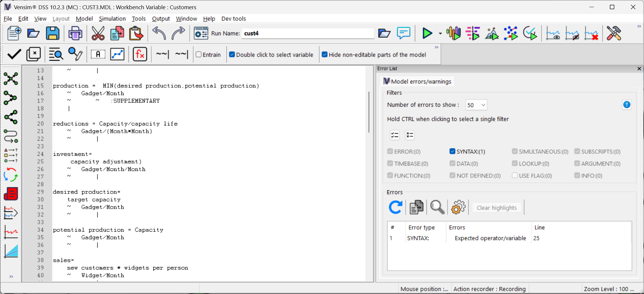Open the error list settings gear
The height and width of the screenshot is (294, 644).
458,207
